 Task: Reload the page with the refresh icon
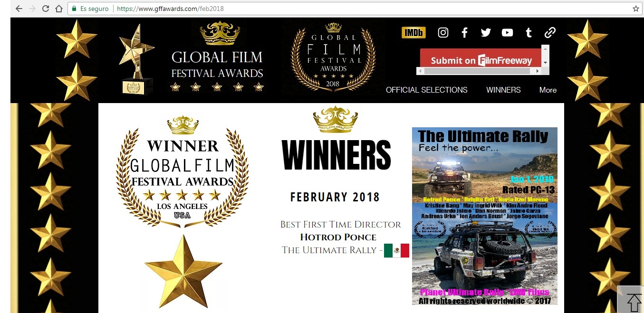46,9
